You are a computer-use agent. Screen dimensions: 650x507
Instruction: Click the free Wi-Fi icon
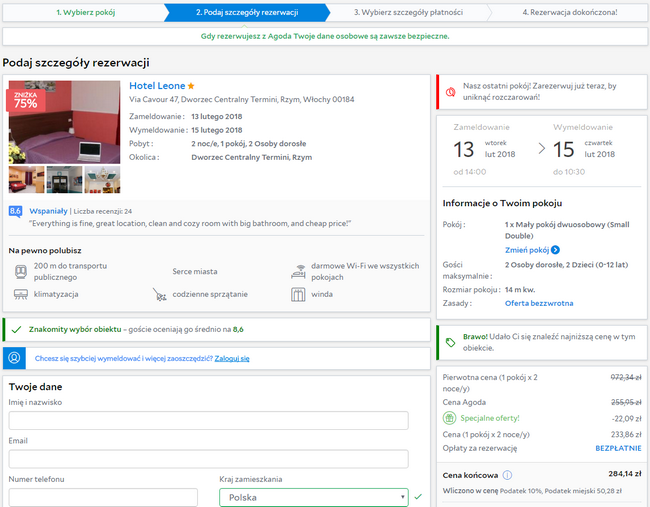[x=298, y=271]
